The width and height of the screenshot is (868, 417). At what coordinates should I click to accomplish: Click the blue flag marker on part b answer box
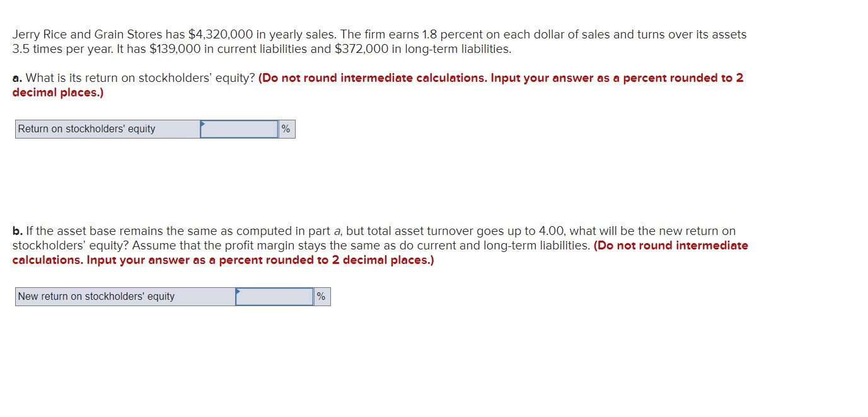click(x=238, y=292)
